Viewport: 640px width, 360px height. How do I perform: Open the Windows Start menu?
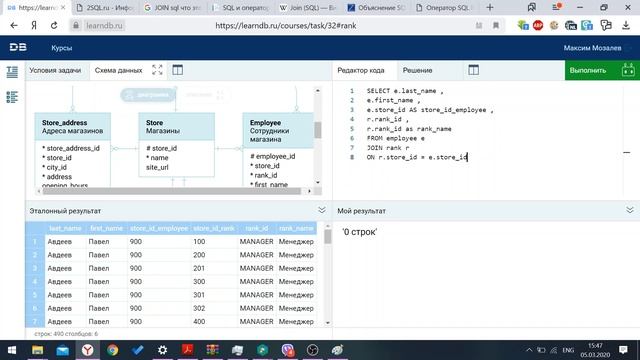click(12, 350)
